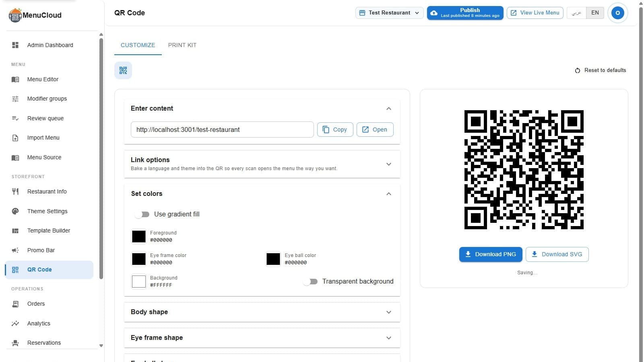Toggle Use gradient fill switch
The width and height of the screenshot is (644, 362).
click(142, 214)
